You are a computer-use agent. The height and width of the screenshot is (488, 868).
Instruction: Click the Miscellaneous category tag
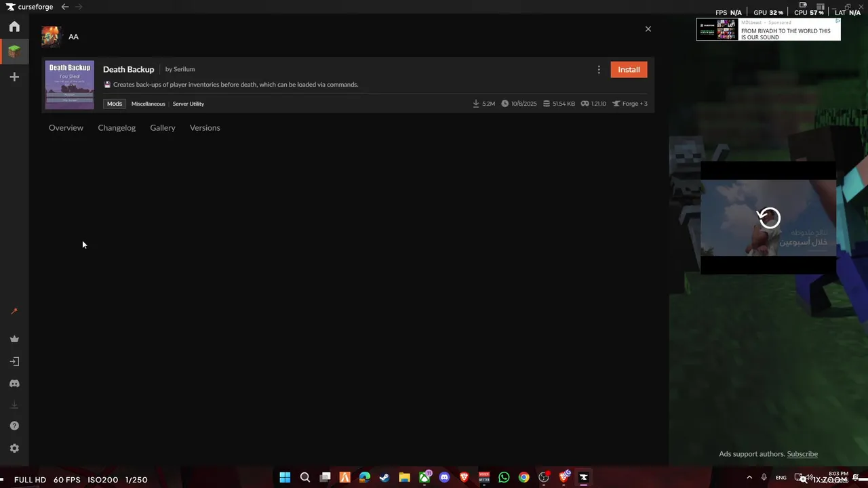tap(148, 104)
